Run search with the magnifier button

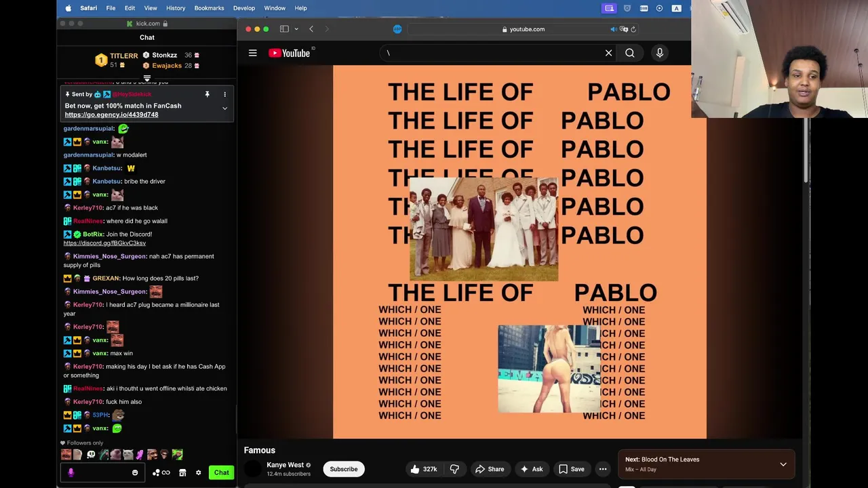click(630, 53)
